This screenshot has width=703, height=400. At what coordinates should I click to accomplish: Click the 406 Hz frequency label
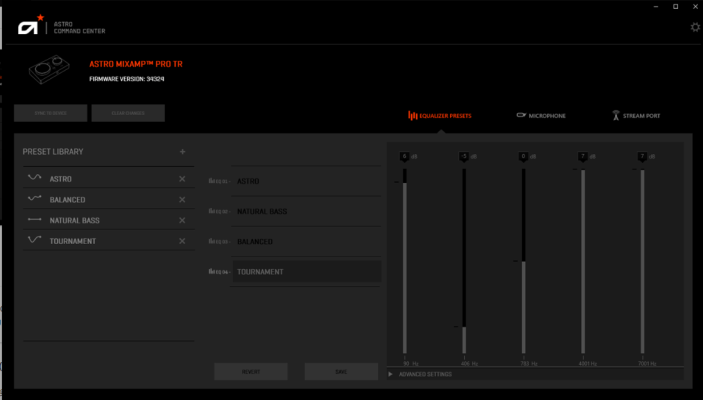(469, 364)
